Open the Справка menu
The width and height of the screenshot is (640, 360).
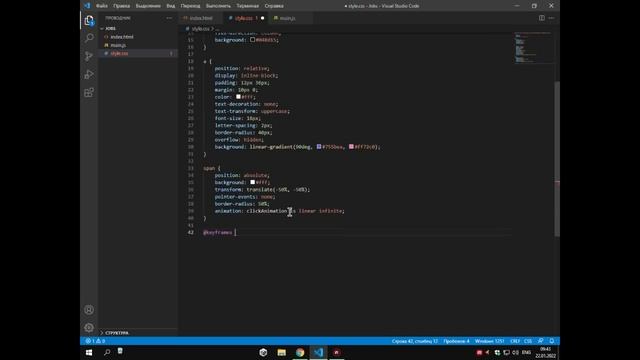(274, 6)
